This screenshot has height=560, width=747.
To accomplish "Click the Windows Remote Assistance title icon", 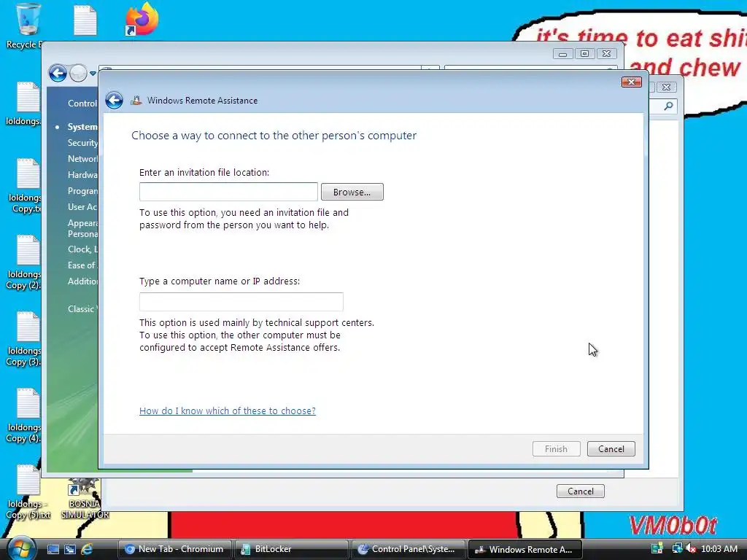I will click(x=136, y=101).
